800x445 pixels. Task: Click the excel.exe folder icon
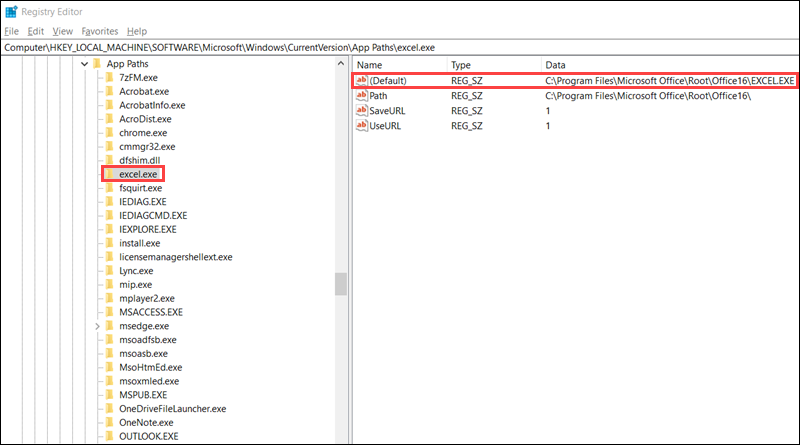click(x=110, y=174)
